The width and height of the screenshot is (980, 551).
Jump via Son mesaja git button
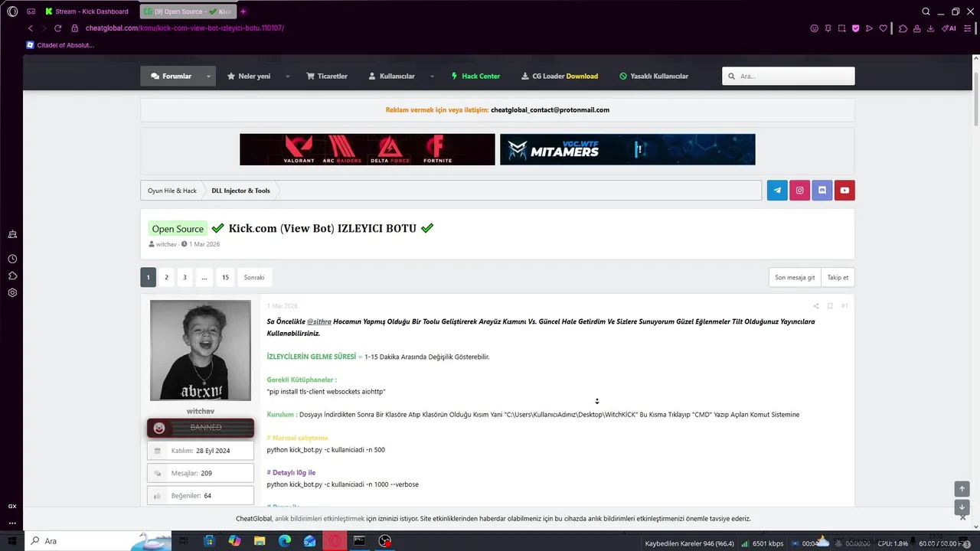pyautogui.click(x=795, y=277)
